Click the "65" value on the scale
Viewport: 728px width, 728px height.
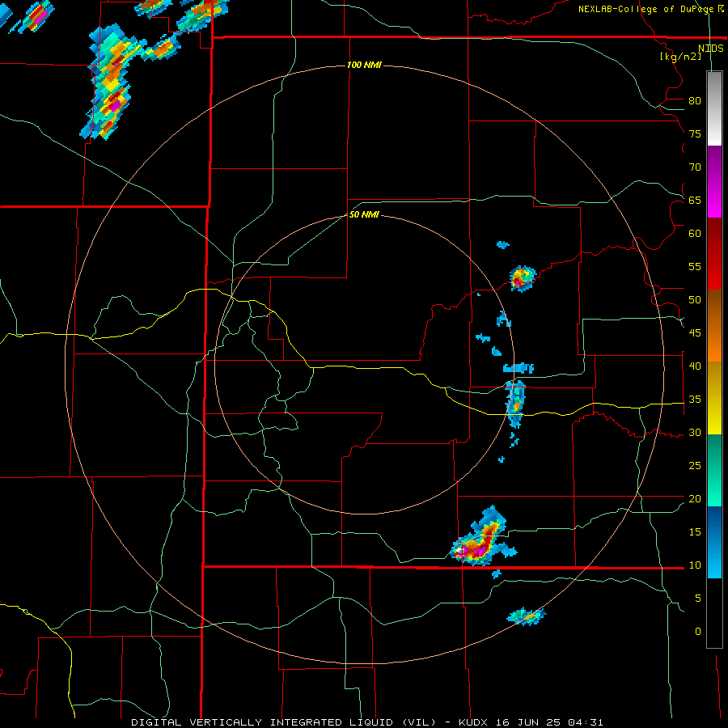pyautogui.click(x=695, y=201)
